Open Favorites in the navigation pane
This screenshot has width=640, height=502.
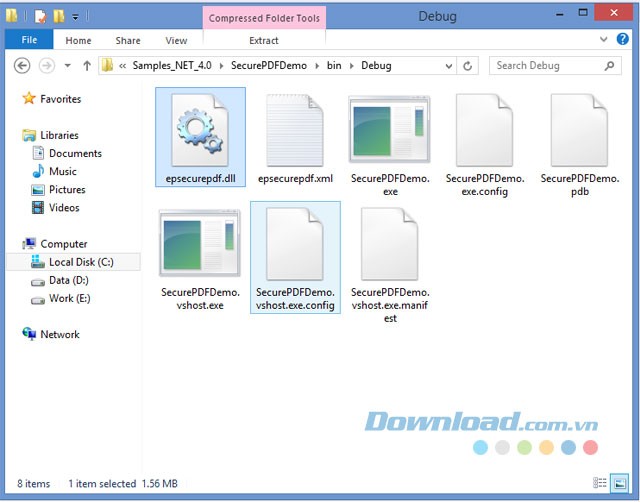click(x=60, y=99)
